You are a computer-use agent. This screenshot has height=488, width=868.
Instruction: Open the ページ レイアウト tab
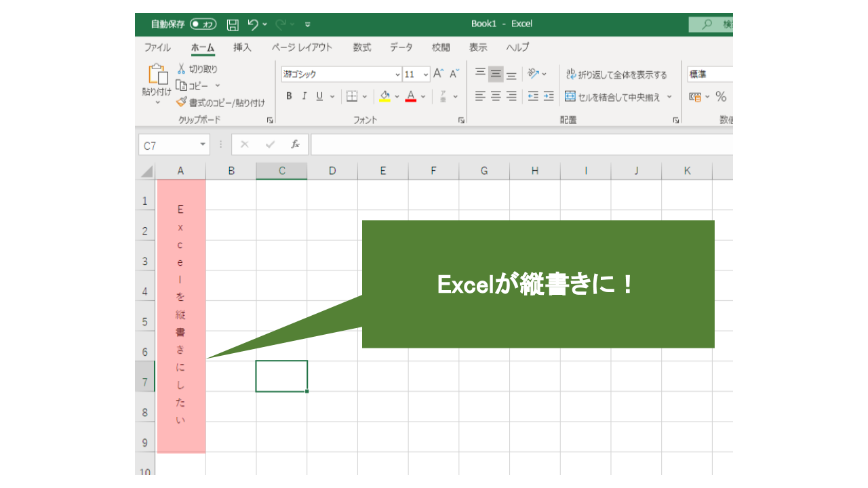(x=302, y=47)
